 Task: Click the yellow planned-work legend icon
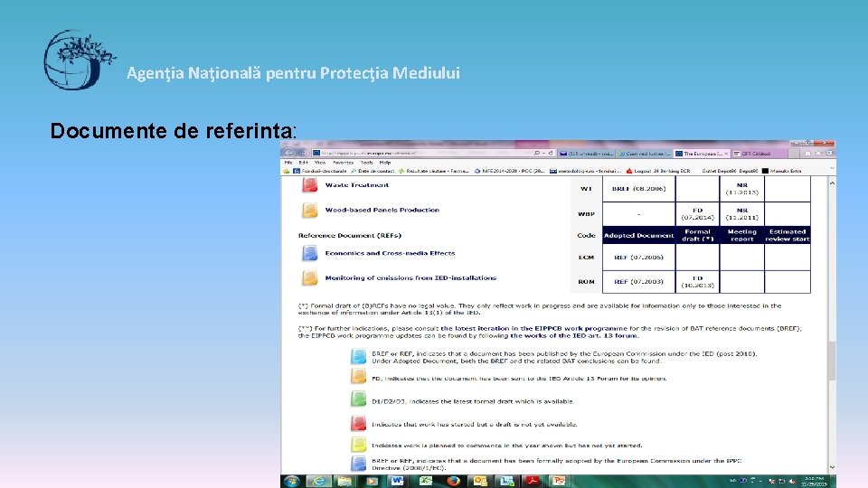coord(358,444)
